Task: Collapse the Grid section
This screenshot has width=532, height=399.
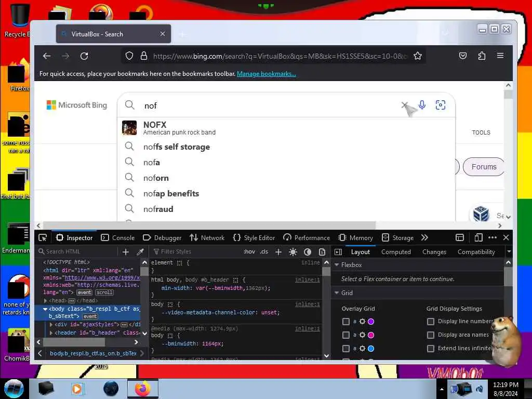Action: (x=337, y=292)
